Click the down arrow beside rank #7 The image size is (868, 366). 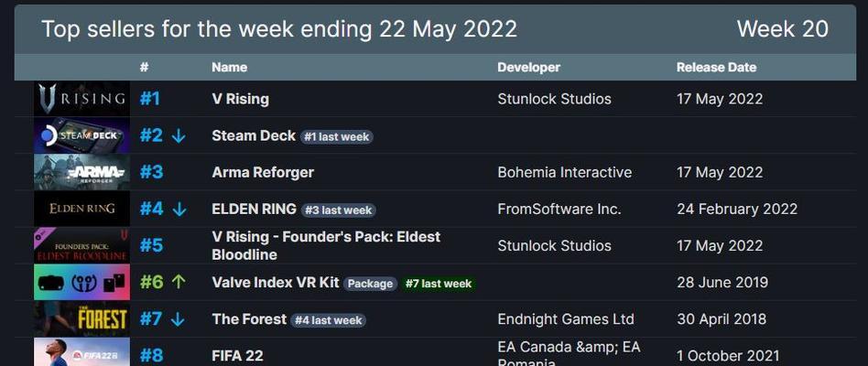[178, 319]
